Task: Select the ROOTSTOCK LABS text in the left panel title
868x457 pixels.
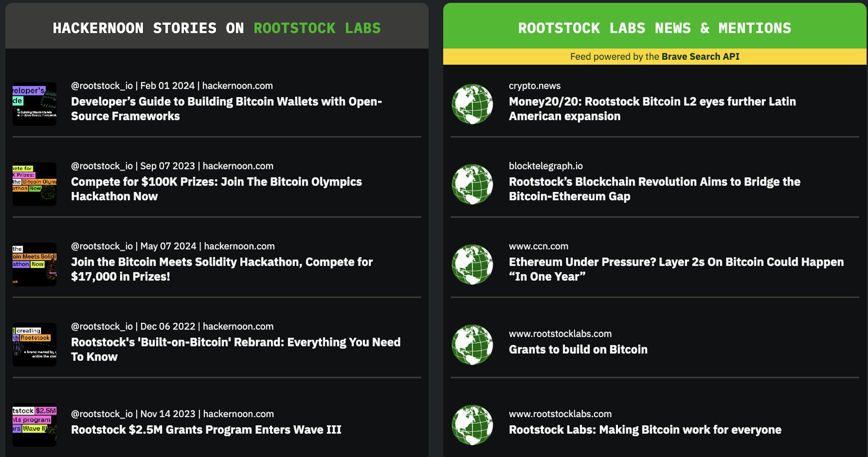Action: 317,28
